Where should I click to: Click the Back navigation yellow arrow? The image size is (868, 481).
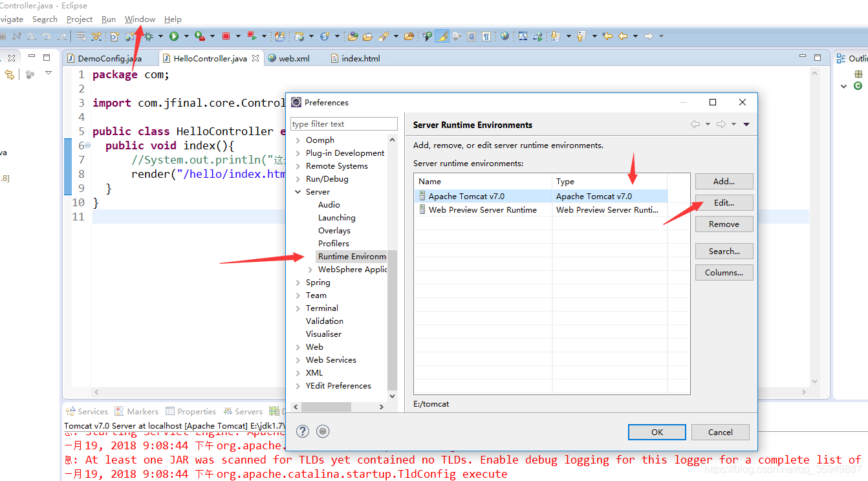point(622,36)
